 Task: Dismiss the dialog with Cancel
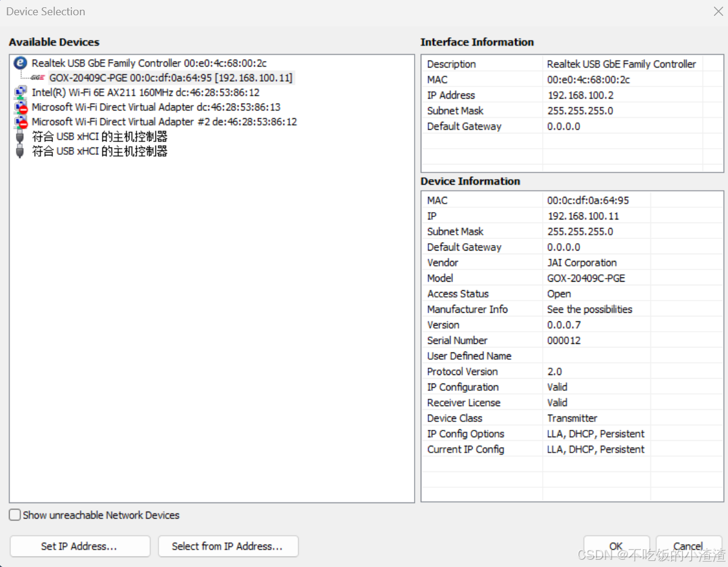click(x=688, y=546)
